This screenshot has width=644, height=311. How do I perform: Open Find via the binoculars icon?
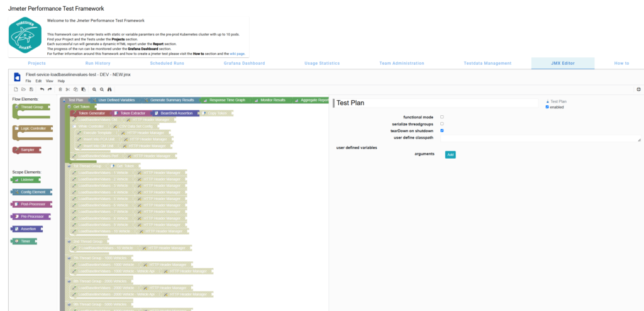point(109,89)
